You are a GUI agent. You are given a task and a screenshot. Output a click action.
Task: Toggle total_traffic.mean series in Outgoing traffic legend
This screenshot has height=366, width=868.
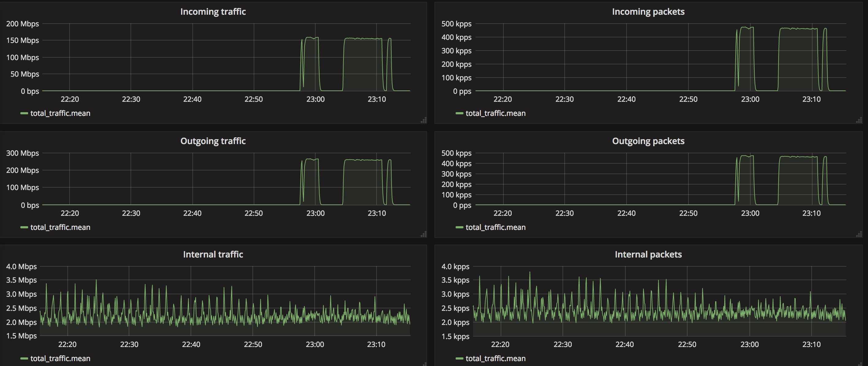click(60, 227)
